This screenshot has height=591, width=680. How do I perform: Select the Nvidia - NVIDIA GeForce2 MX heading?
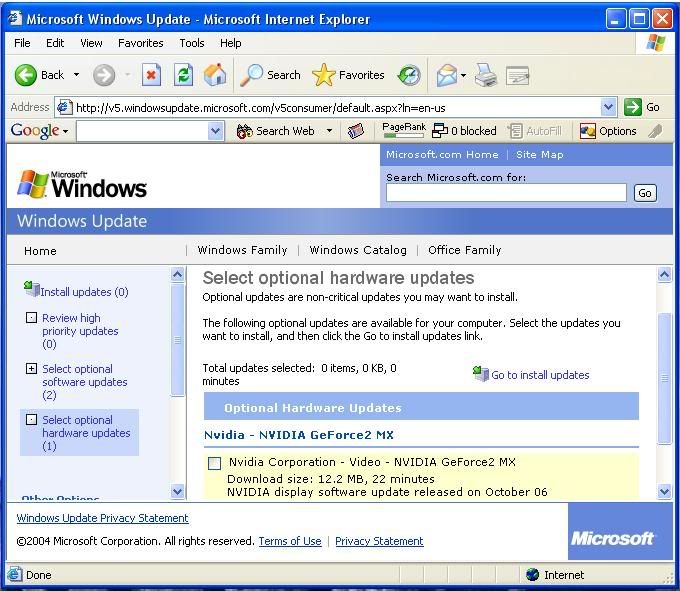pyautogui.click(x=299, y=435)
